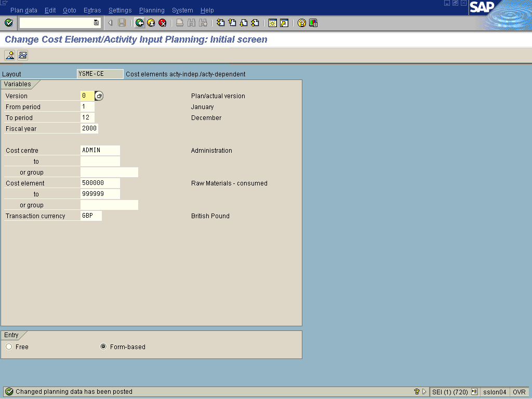Click the Create new session icon
Screen dimensions: 532x399
coord(272,23)
